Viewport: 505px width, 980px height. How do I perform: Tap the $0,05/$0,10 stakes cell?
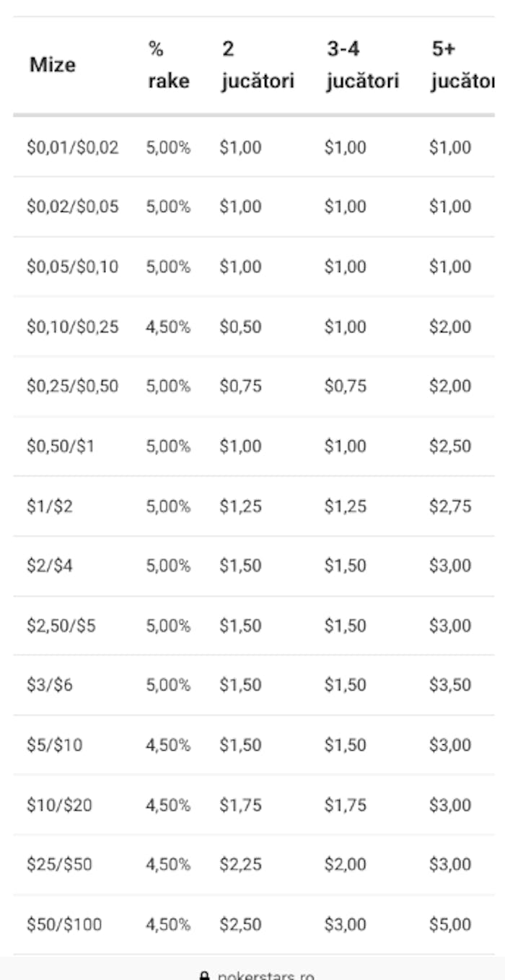tap(73, 267)
